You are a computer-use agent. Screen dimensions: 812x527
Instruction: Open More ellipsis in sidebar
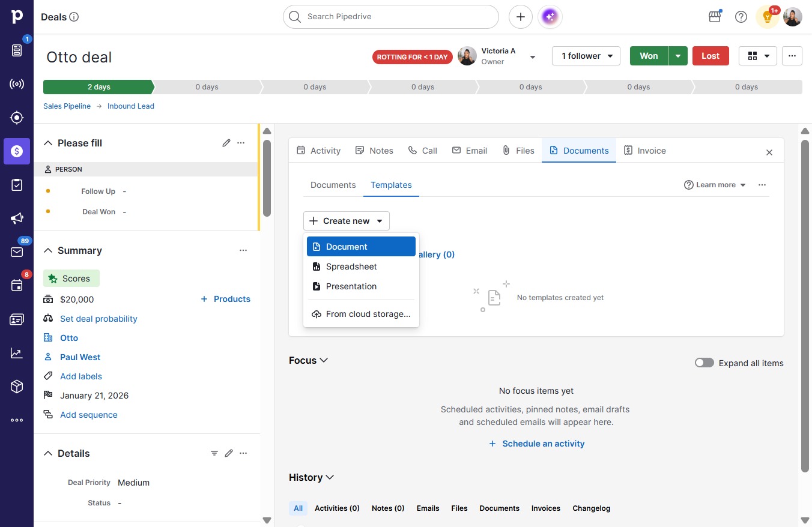pyautogui.click(x=17, y=420)
